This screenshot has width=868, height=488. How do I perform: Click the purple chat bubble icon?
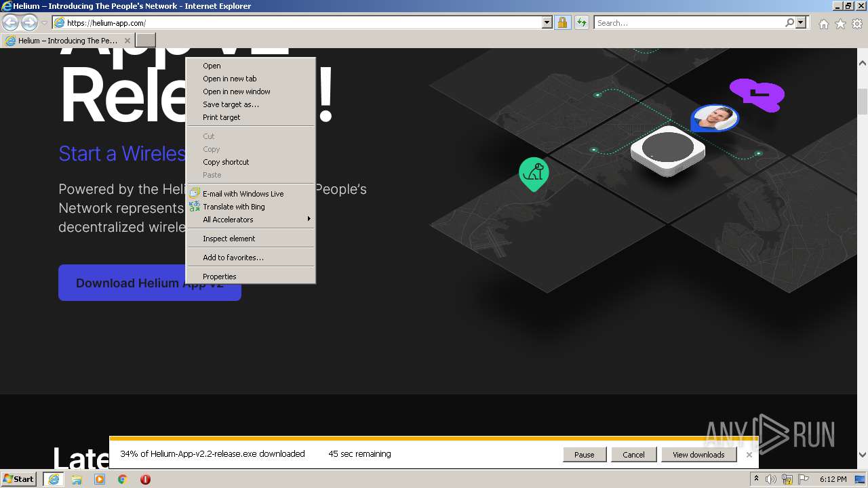(x=757, y=95)
